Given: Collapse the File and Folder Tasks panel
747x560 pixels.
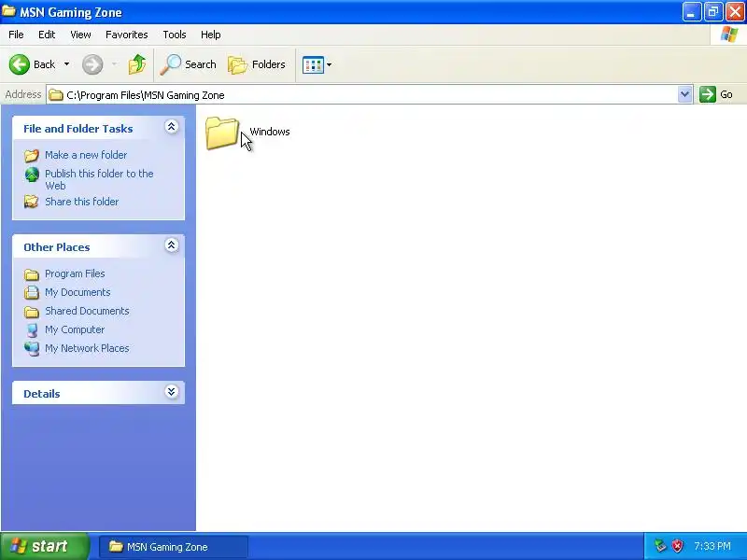Looking at the screenshot, I should [x=172, y=126].
